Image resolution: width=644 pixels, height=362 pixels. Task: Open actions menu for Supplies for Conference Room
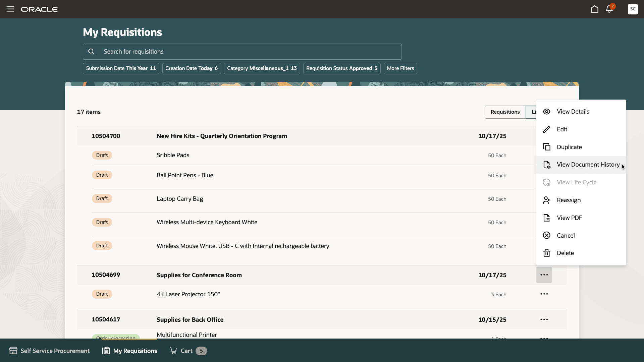(544, 275)
